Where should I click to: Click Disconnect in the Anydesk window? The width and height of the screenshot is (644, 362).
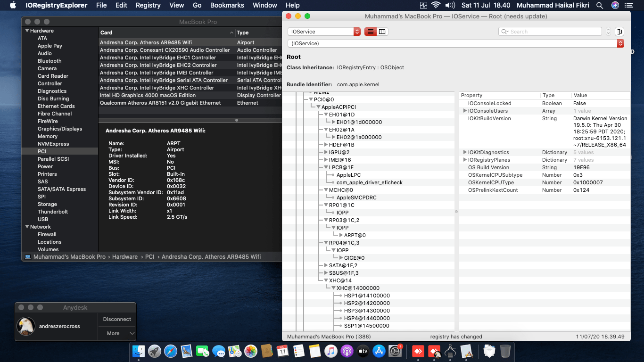coord(117,319)
